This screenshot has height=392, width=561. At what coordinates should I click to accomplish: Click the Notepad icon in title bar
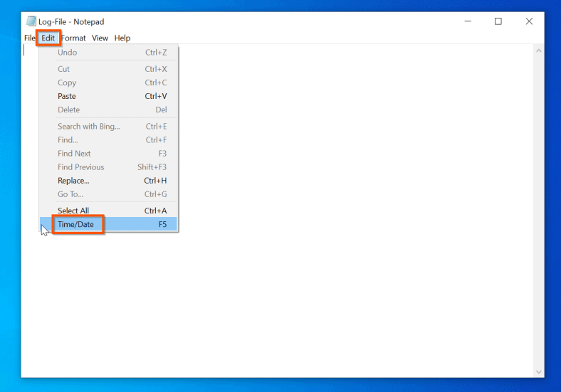(31, 21)
